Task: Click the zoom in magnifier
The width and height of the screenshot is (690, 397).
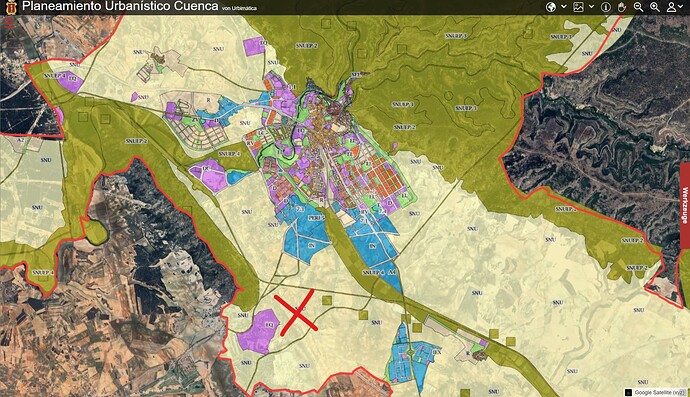Action: (x=655, y=7)
